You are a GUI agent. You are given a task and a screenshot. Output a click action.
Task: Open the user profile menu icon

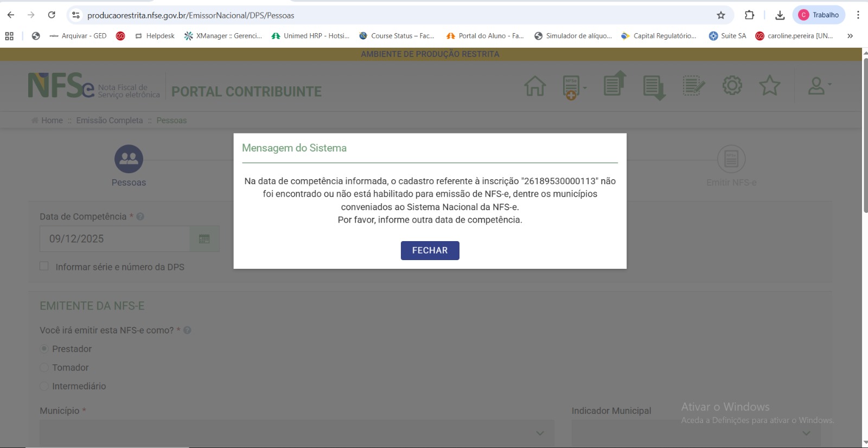[817, 86]
